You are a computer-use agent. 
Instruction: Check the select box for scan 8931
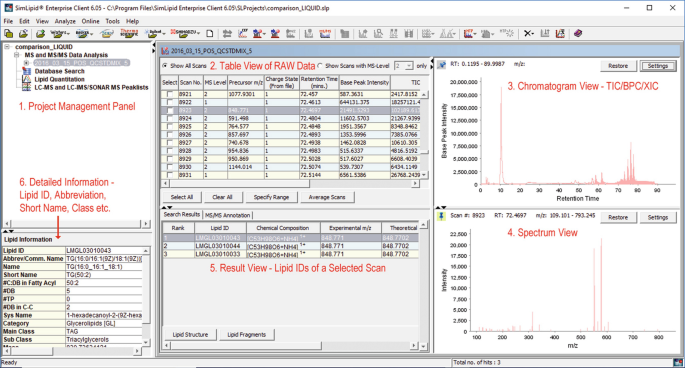coord(170,175)
